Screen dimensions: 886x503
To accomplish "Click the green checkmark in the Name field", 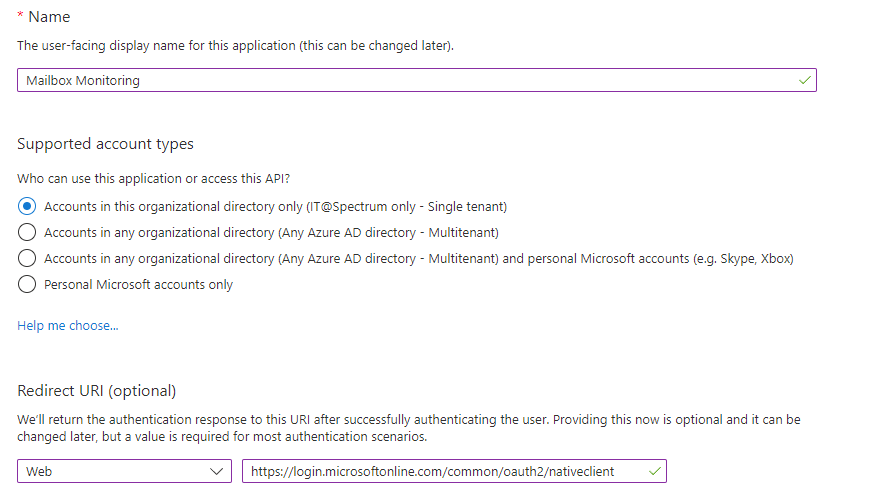I will point(805,80).
